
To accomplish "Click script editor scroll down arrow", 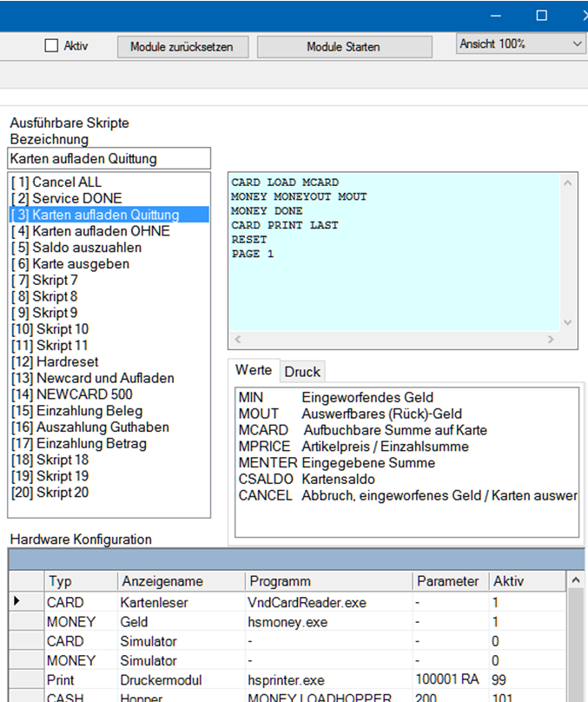I will tap(568, 322).
